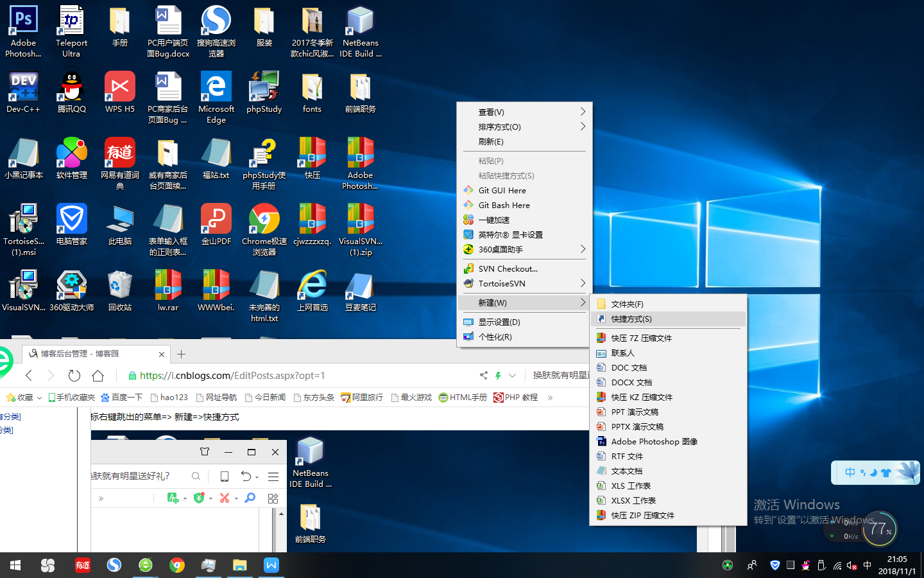
Task: Expand the 360桌面助手 submenu
Action: pos(524,249)
